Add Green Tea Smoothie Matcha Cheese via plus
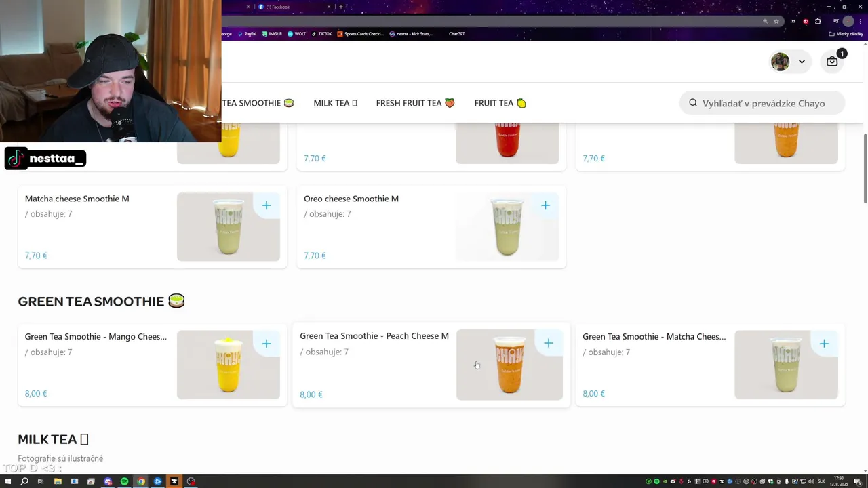 (824, 344)
